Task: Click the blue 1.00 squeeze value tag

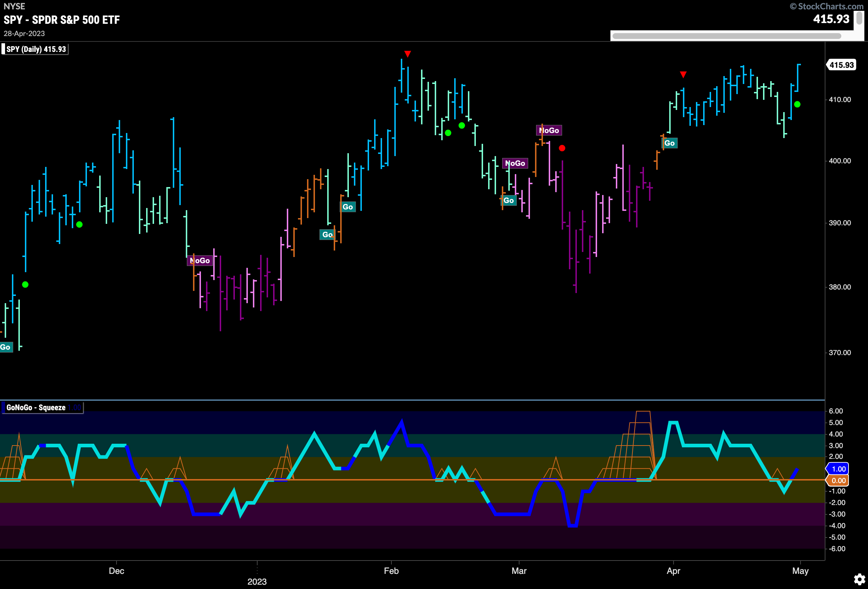Action: (x=838, y=469)
